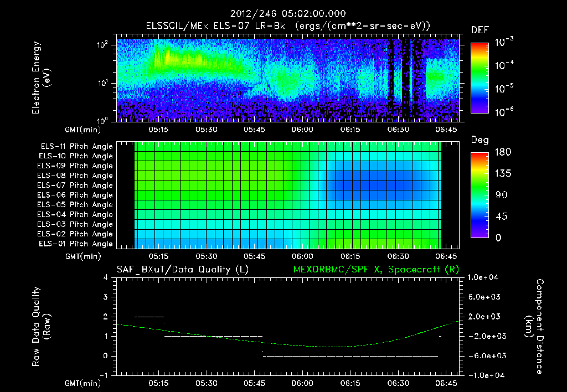Viewport: 567px width, 392px height.
Task: Click the 06:45 tick under spectrogram
Action: point(446,130)
